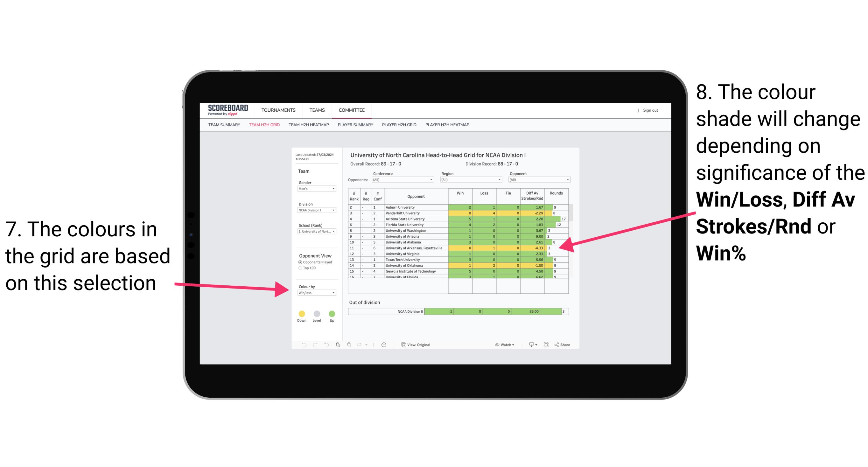This screenshot has height=467, width=868.
Task: Select the Top 100 radio button
Action: 300,268
